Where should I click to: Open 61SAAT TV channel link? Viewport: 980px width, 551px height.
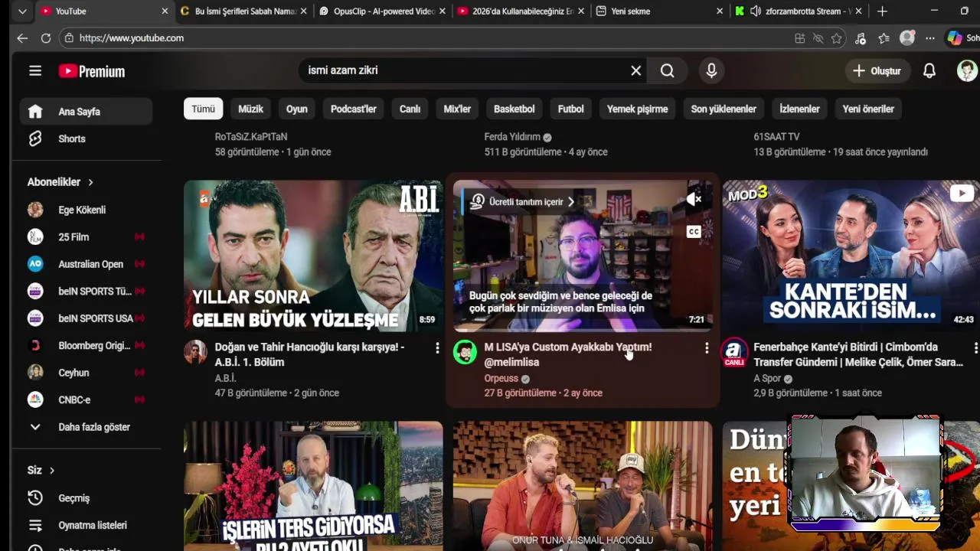tap(776, 137)
